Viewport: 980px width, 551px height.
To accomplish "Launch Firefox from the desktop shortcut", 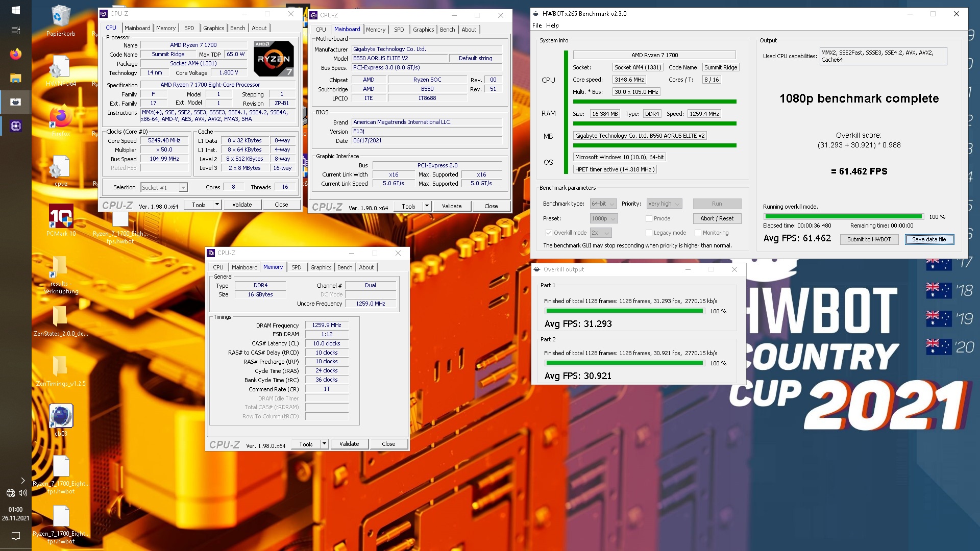I will click(x=61, y=121).
